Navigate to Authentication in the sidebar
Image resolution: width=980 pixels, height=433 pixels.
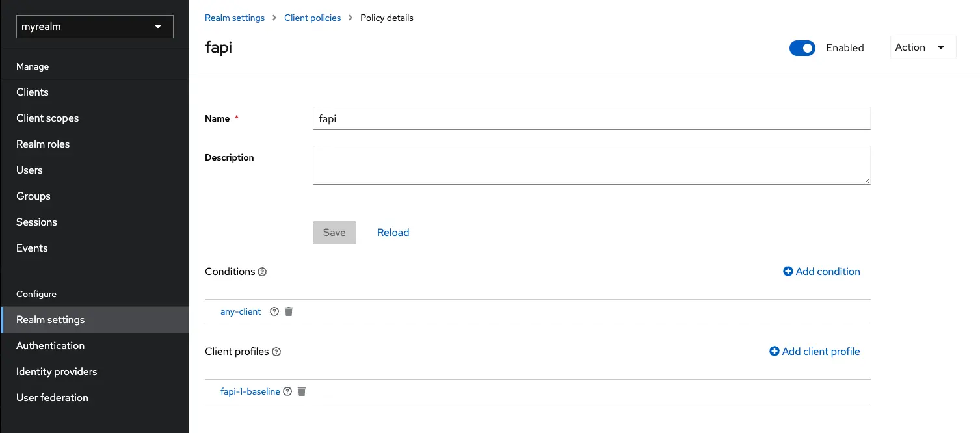click(x=50, y=345)
